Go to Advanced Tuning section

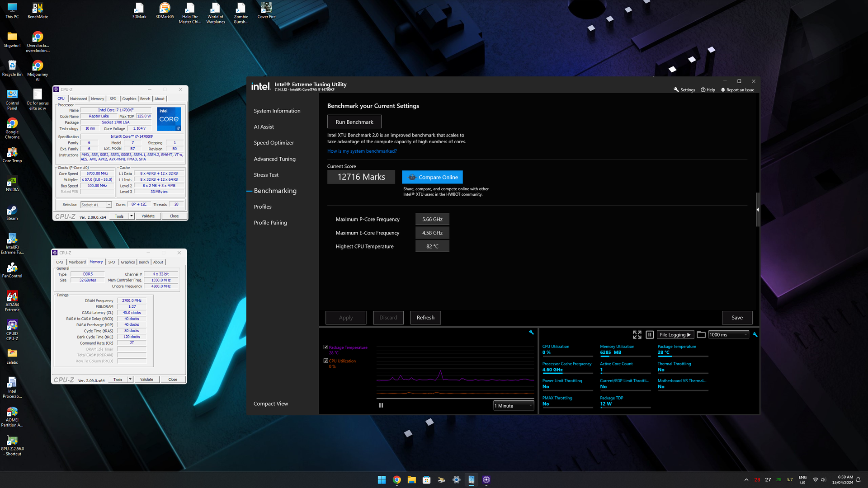(274, 159)
